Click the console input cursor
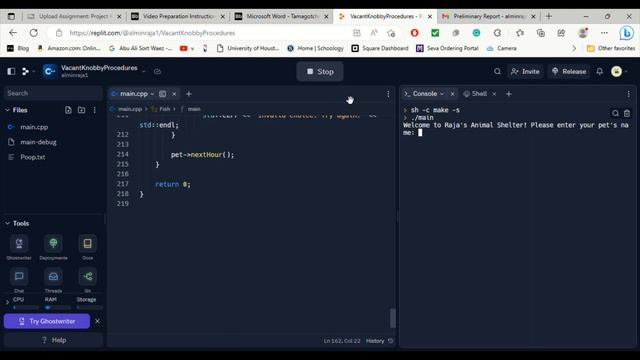The height and width of the screenshot is (360, 640). (x=420, y=132)
